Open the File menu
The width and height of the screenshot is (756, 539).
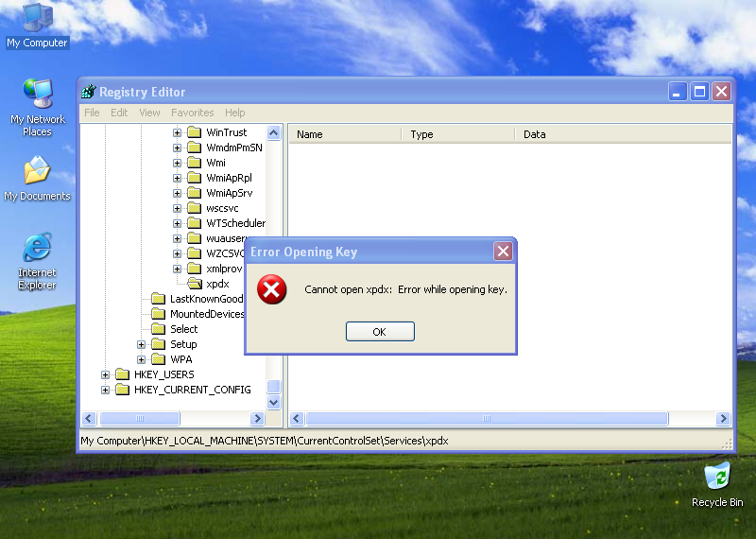[92, 113]
